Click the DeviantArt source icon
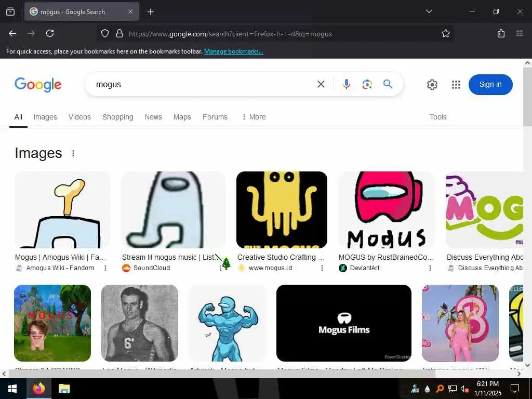The height and width of the screenshot is (399, 532). [x=343, y=268]
